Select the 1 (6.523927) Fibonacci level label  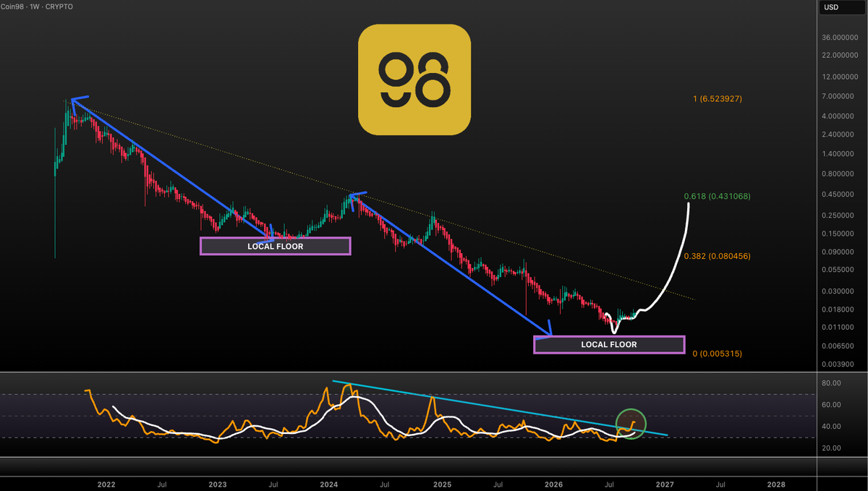point(718,98)
